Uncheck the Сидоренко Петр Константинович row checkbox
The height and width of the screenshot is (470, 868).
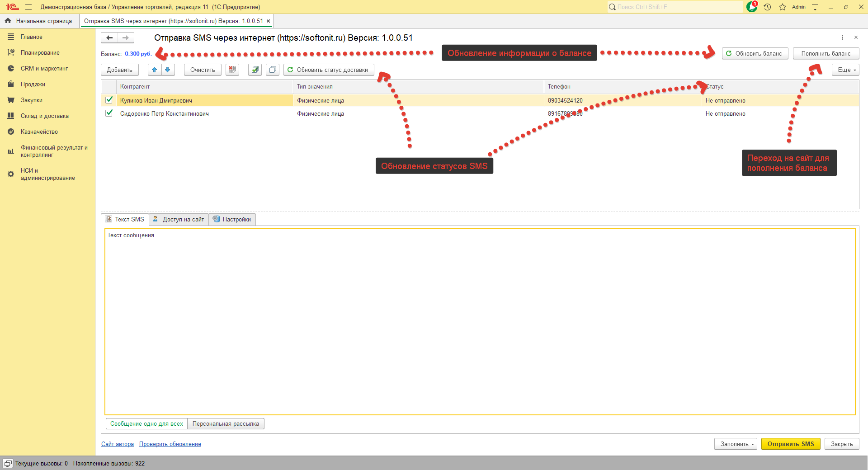(x=109, y=113)
